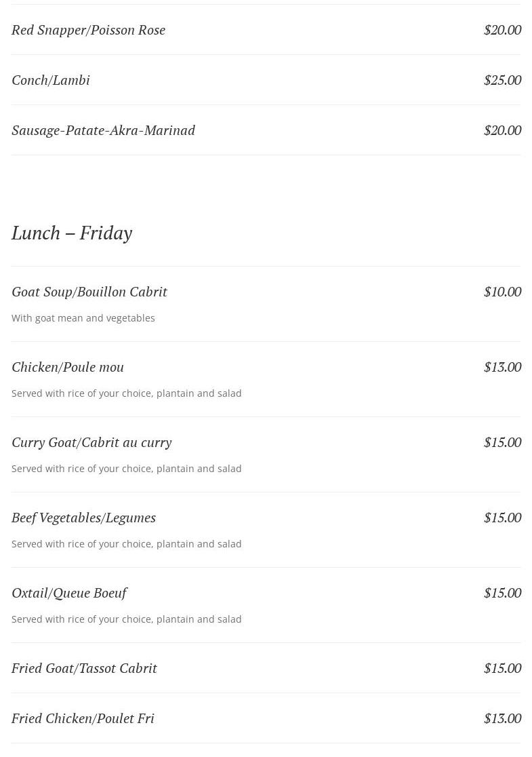Select the Oxtail/Queue Boeuf item

(x=69, y=594)
